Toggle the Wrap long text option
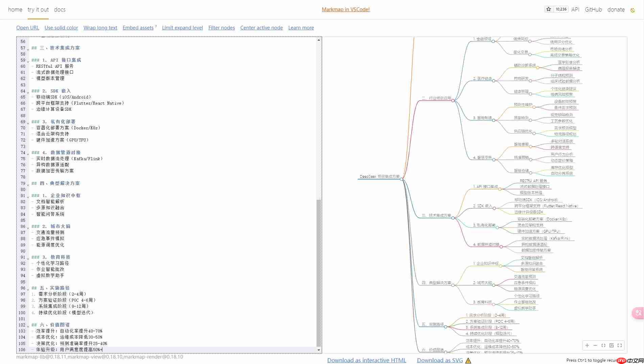 100,28
